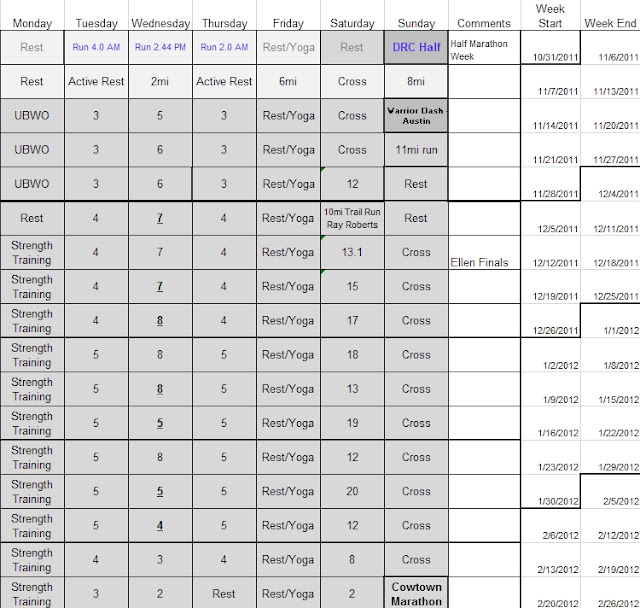Click Saturday '13' in the 1/9/2012 week
Screen dimensions: 640x608
tap(352, 389)
